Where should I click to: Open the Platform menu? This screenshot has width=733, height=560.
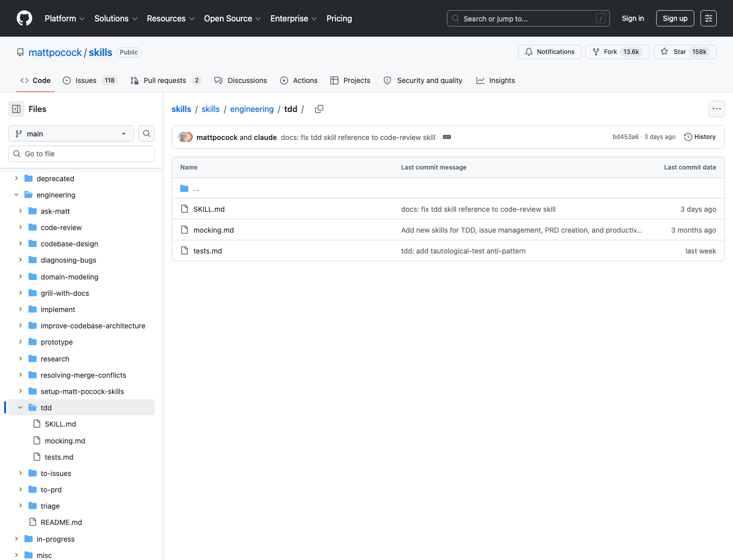(x=65, y=18)
